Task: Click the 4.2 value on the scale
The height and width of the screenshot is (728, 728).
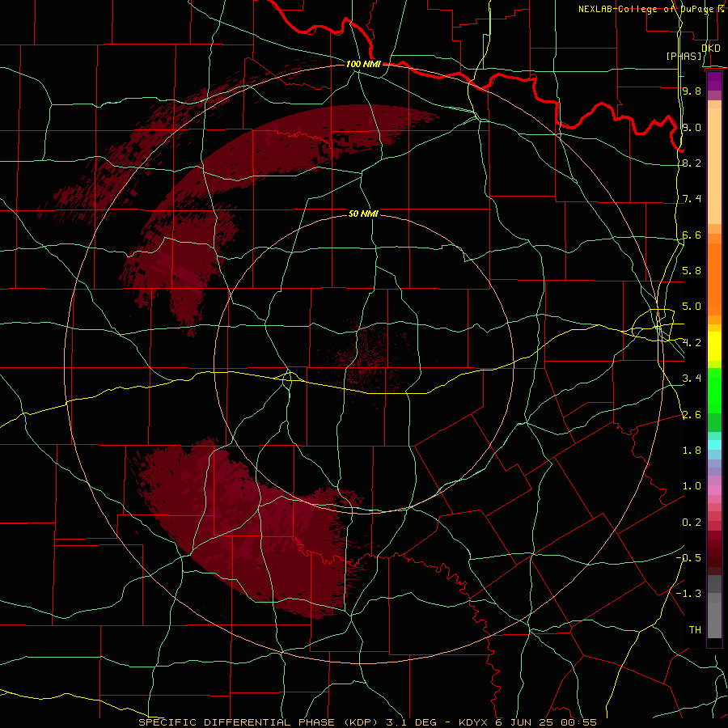Action: tap(692, 343)
